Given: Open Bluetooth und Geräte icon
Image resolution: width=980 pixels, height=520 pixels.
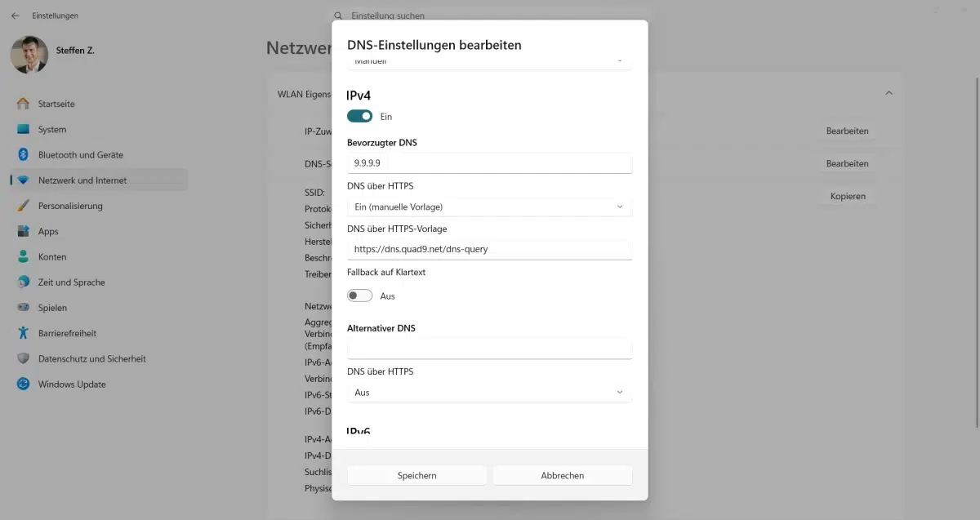Looking at the screenshot, I should [x=23, y=154].
